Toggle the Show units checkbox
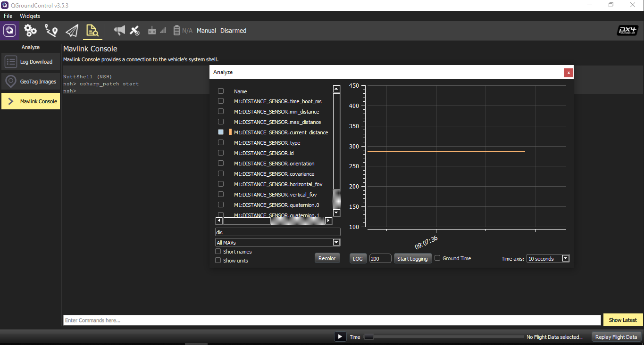Viewport: 644px width, 345px height. click(x=218, y=261)
